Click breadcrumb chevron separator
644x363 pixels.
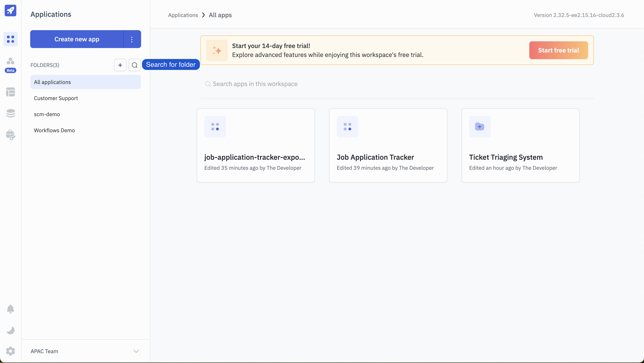[203, 15]
